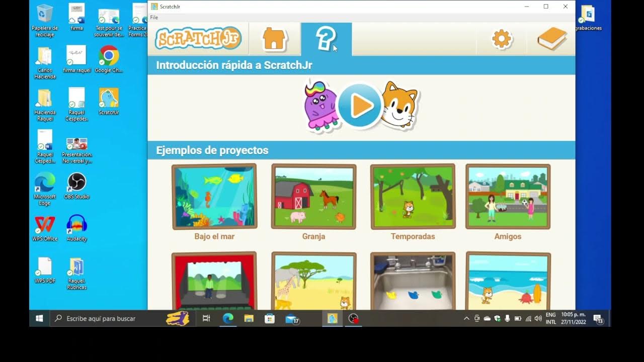644x362 pixels.
Task: Select the Audacity desktop shortcut
Action: [76, 228]
